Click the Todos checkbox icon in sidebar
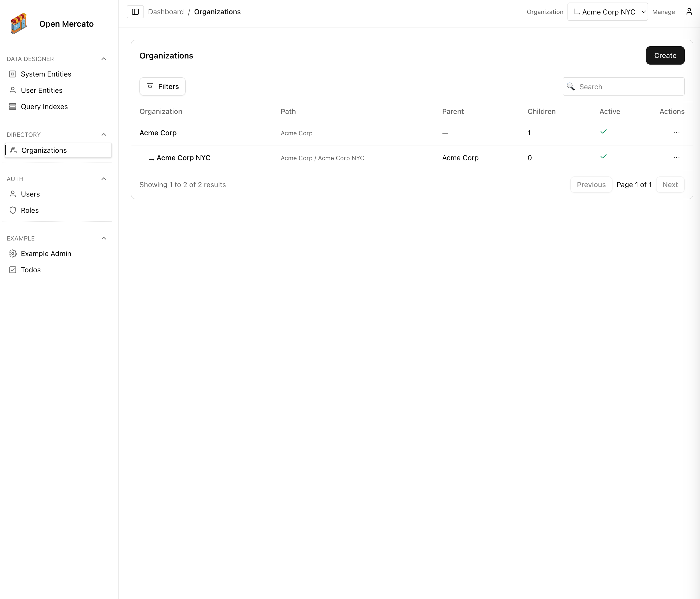Image resolution: width=700 pixels, height=599 pixels. 13,269
